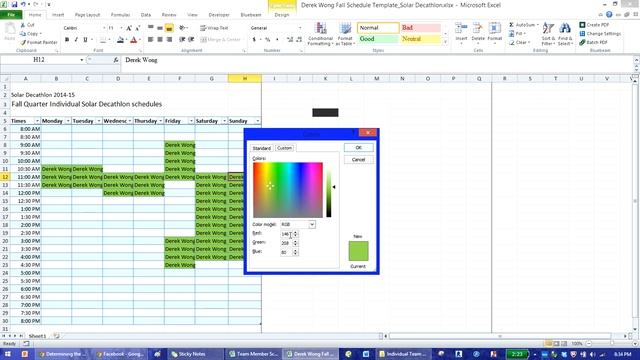Screen dimensions: 640x360
Task: Switch to the Formulas tab
Action: [120, 15]
